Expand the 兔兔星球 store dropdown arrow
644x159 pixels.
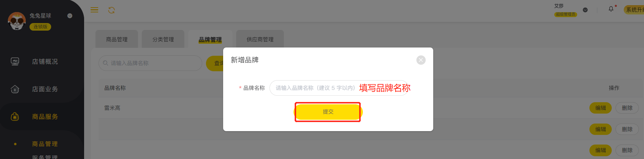[x=70, y=16]
